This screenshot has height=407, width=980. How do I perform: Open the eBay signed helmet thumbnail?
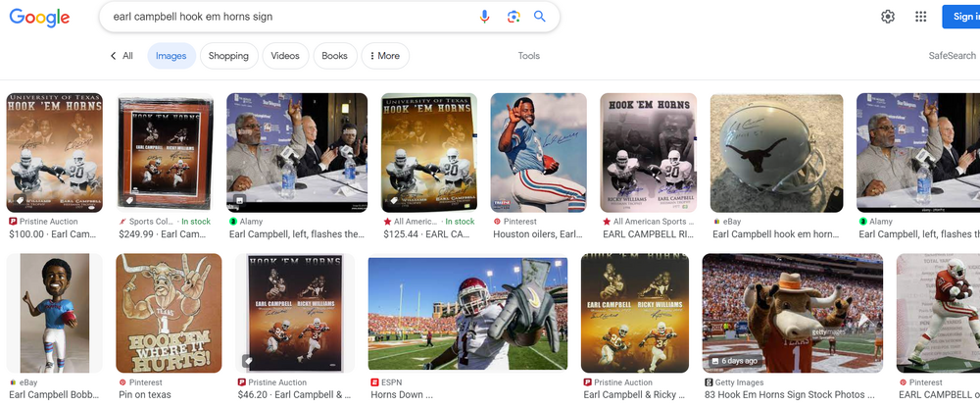[x=776, y=152]
